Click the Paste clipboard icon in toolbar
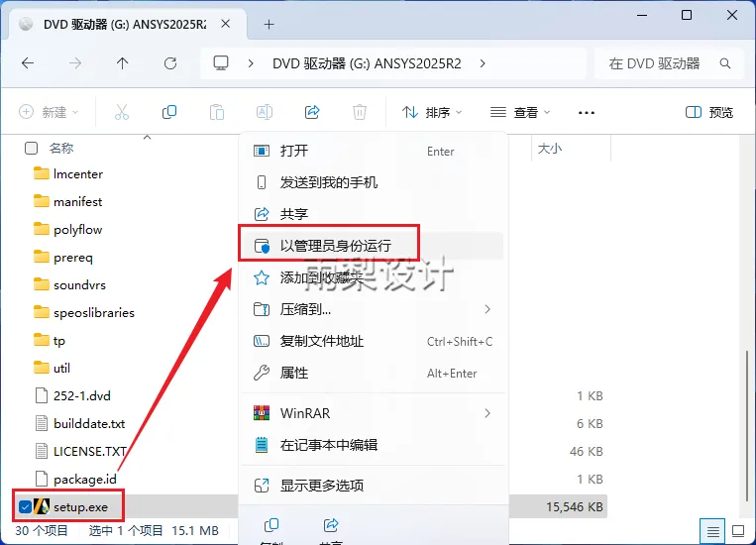The width and height of the screenshot is (756, 545). pos(216,112)
